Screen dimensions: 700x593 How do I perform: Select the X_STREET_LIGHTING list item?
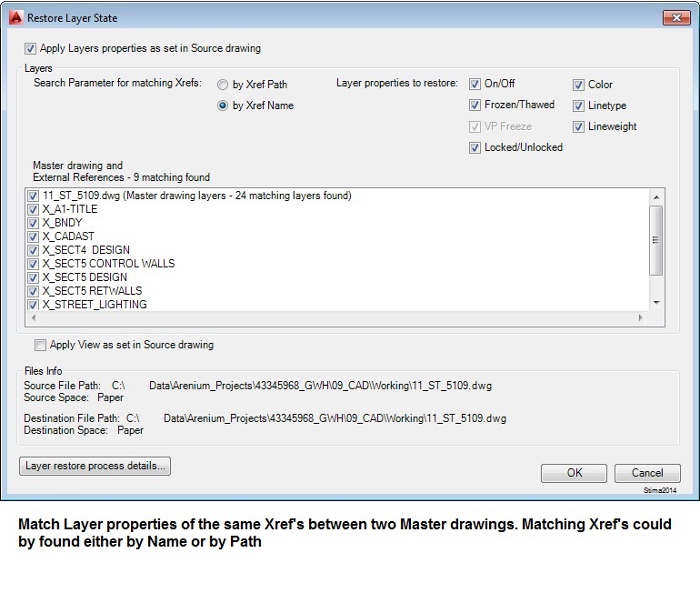click(95, 305)
